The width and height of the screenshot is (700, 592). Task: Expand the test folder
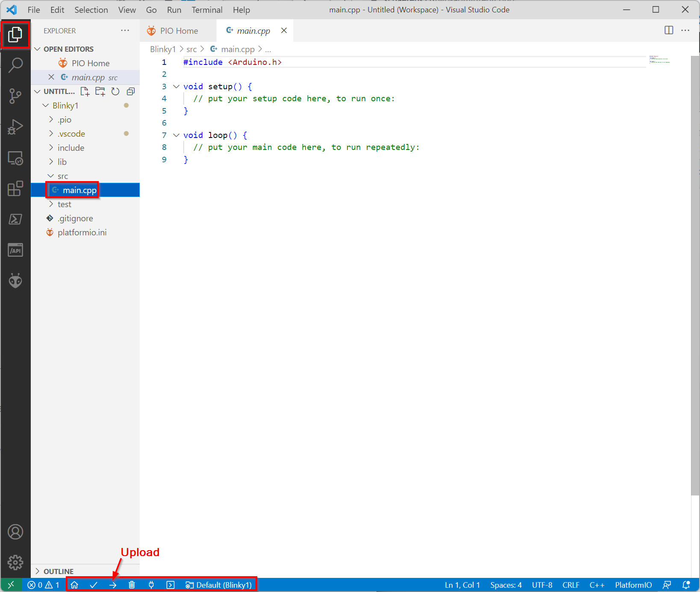pos(51,204)
